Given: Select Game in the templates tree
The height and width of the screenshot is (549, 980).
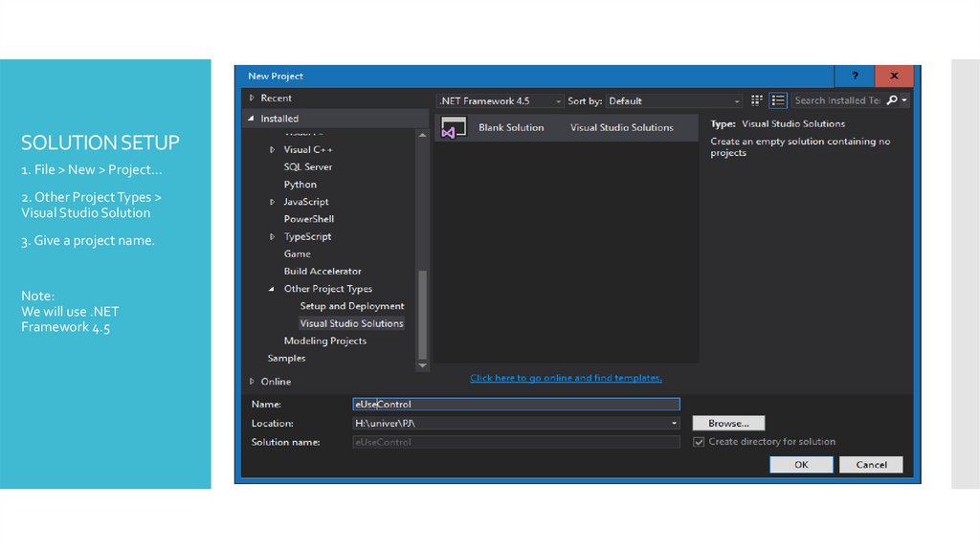Looking at the screenshot, I should click(x=297, y=253).
